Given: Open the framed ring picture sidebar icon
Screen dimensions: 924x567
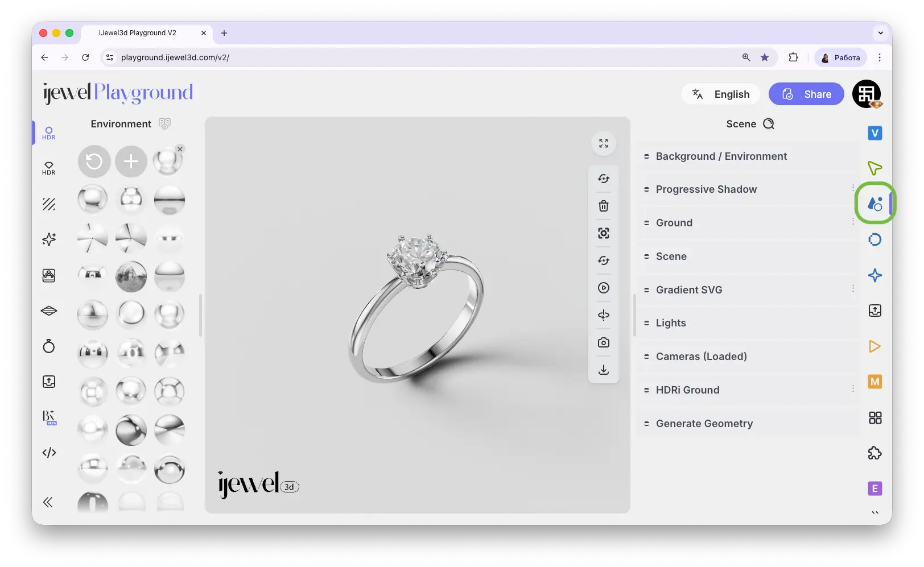Looking at the screenshot, I should [x=49, y=275].
